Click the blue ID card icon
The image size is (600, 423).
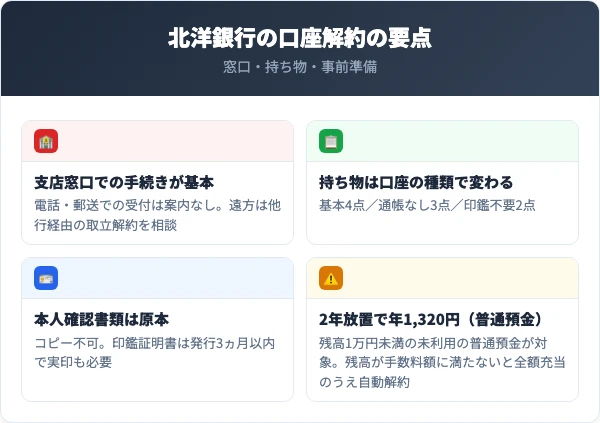click(46, 278)
